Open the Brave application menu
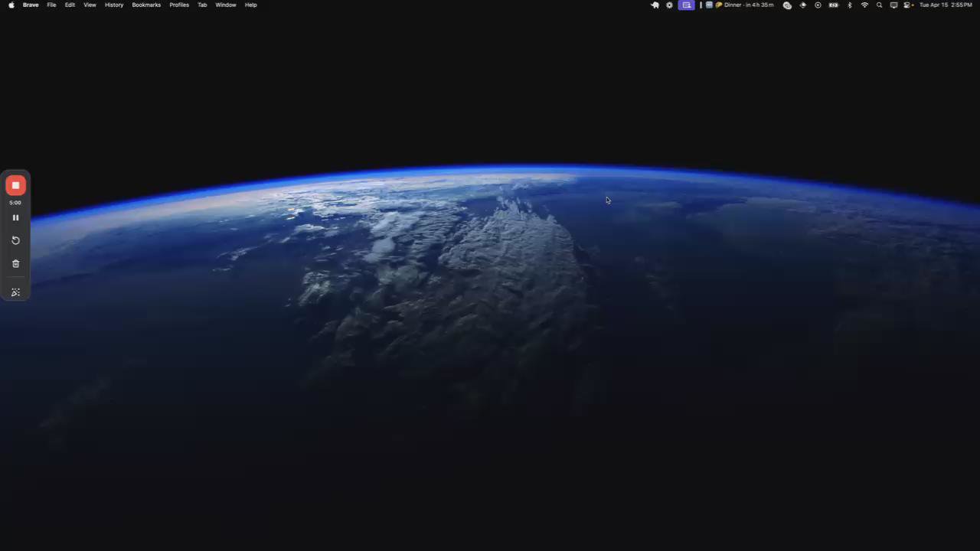 click(x=31, y=5)
